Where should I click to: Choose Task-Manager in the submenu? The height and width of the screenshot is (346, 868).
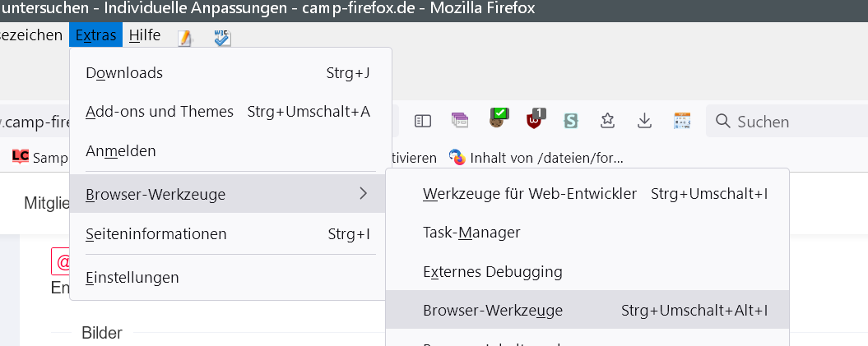coord(471,233)
